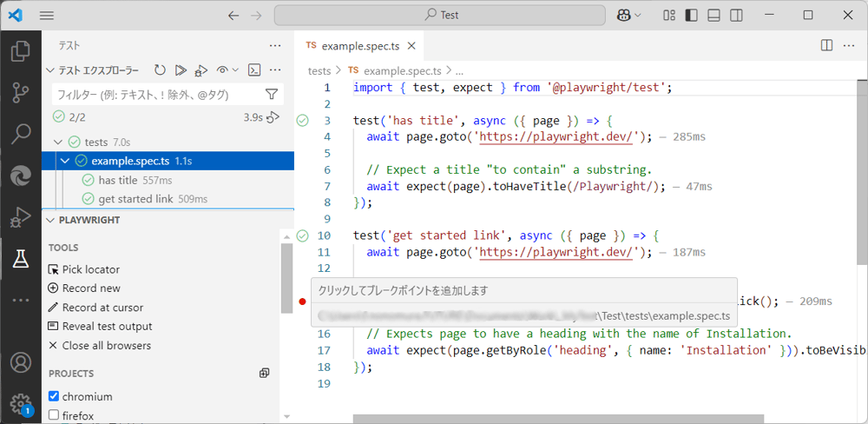The height and width of the screenshot is (424, 868).
Task: Select the tests folder row 7.0s
Action: [168, 142]
